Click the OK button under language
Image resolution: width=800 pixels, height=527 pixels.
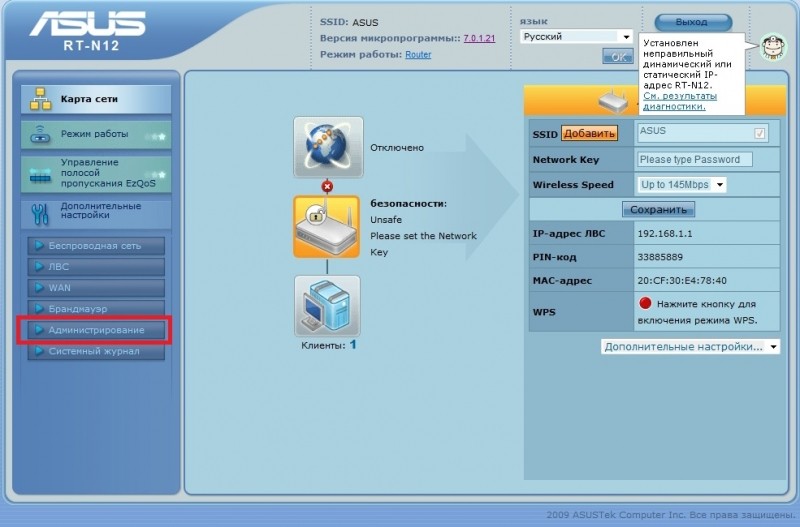618,56
